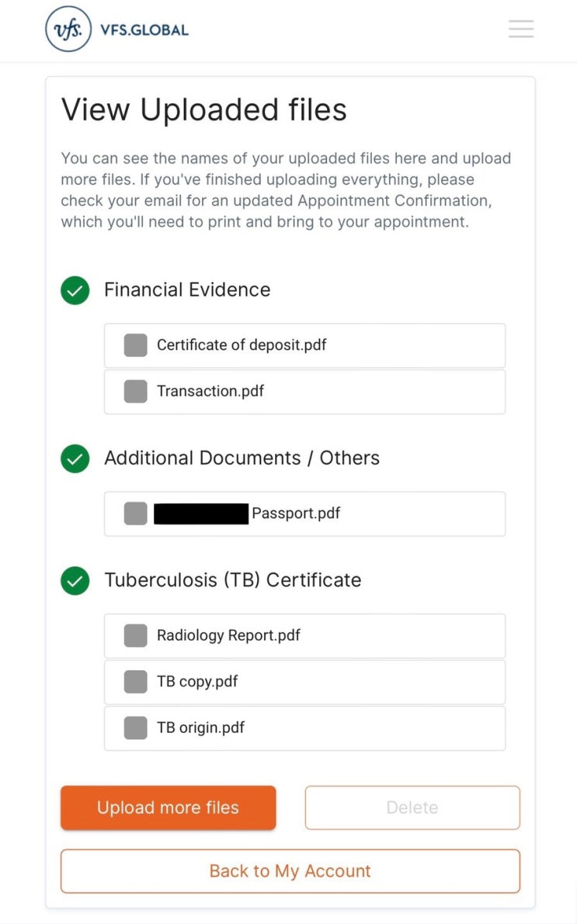Click the Additional Documents green checkmark icon
The height and width of the screenshot is (924, 577).
(75, 458)
